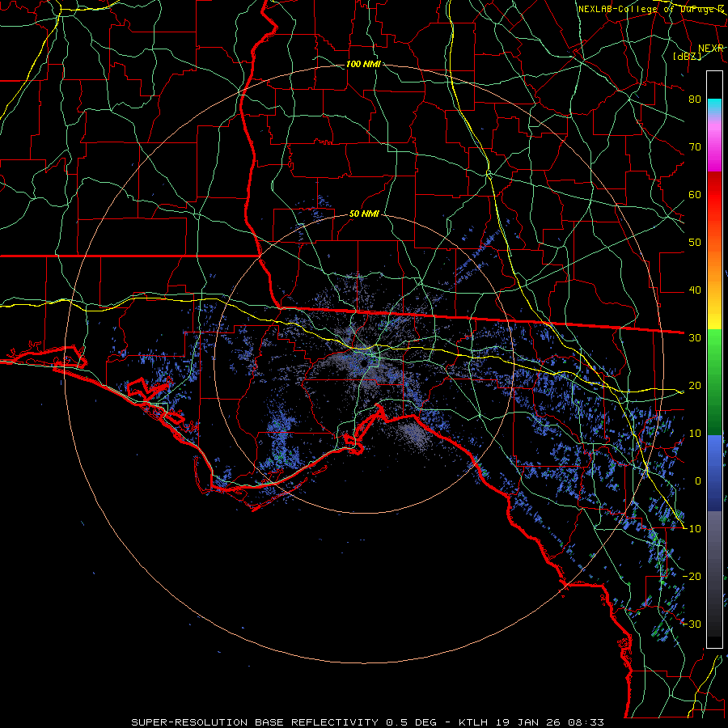Click the -30 value on the dBZ scale

(692, 624)
